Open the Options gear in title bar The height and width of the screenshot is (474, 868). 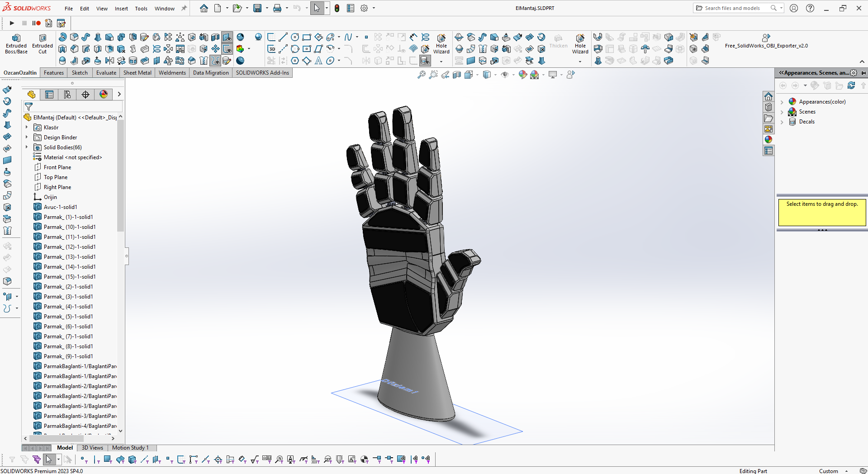click(364, 8)
